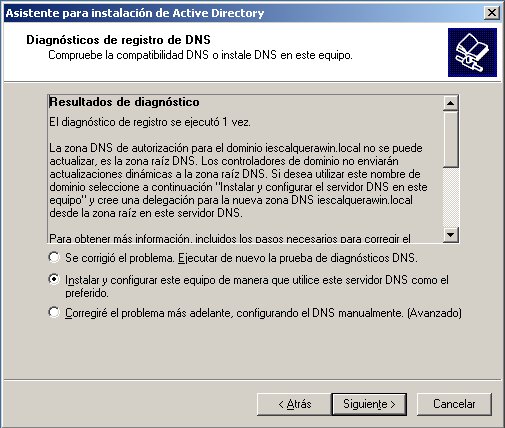Click the scroll up arrow in diagnostic results
Viewport: 505px width, 428px height.
[x=451, y=103]
